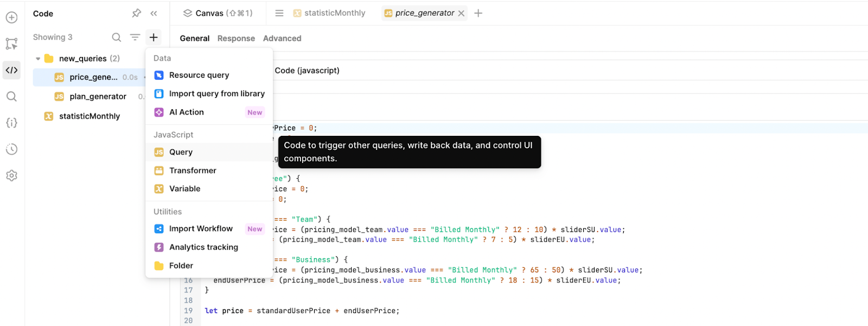868x326 pixels.
Task: Close the price_generator tab
Action: (x=461, y=13)
